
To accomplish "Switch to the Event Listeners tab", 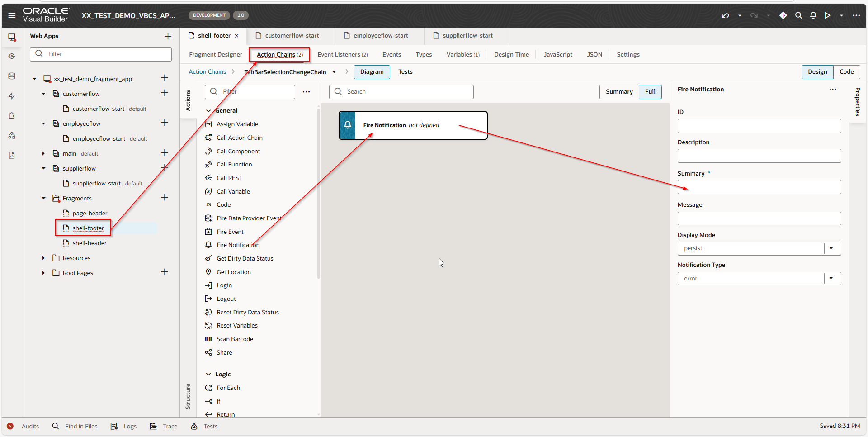I will (342, 55).
